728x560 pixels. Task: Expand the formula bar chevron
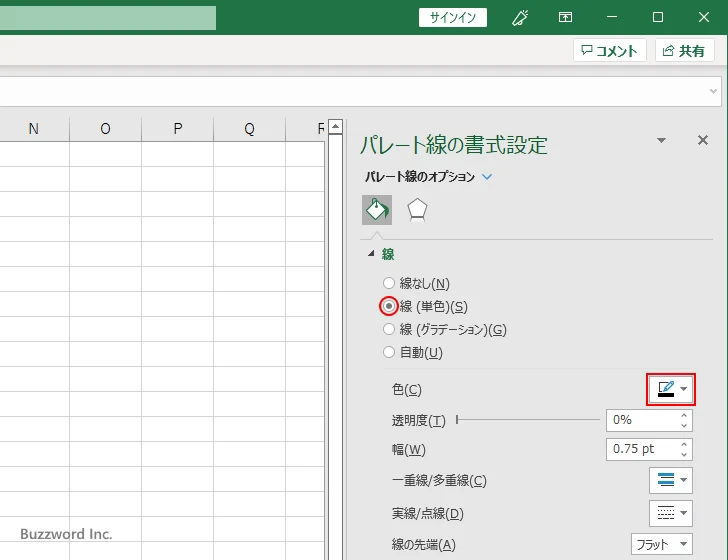click(714, 91)
